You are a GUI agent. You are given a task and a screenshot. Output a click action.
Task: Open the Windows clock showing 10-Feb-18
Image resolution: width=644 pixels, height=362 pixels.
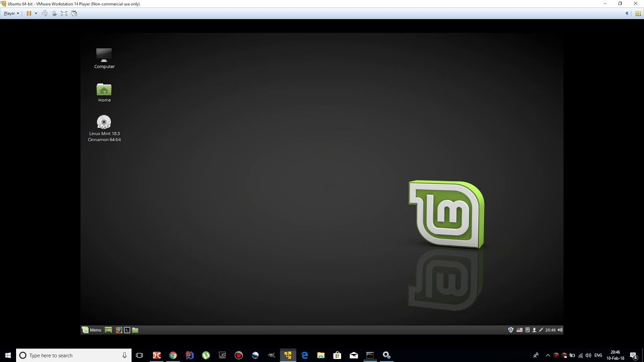[615, 355]
